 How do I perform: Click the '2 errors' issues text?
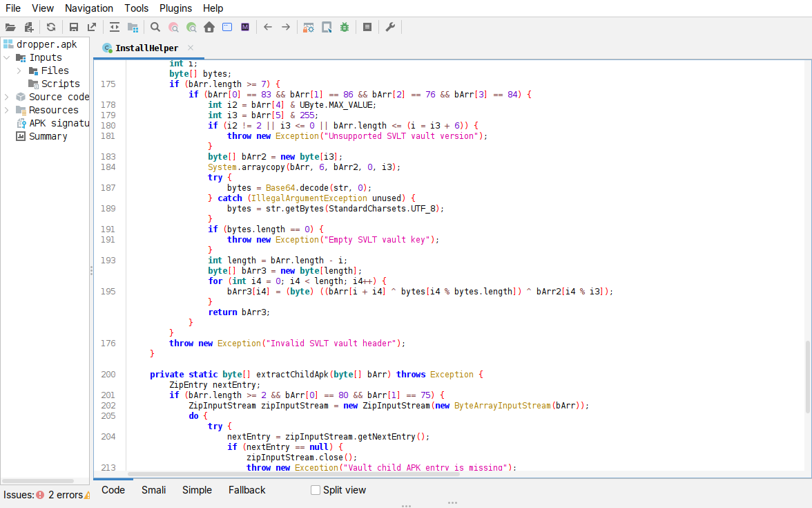65,495
